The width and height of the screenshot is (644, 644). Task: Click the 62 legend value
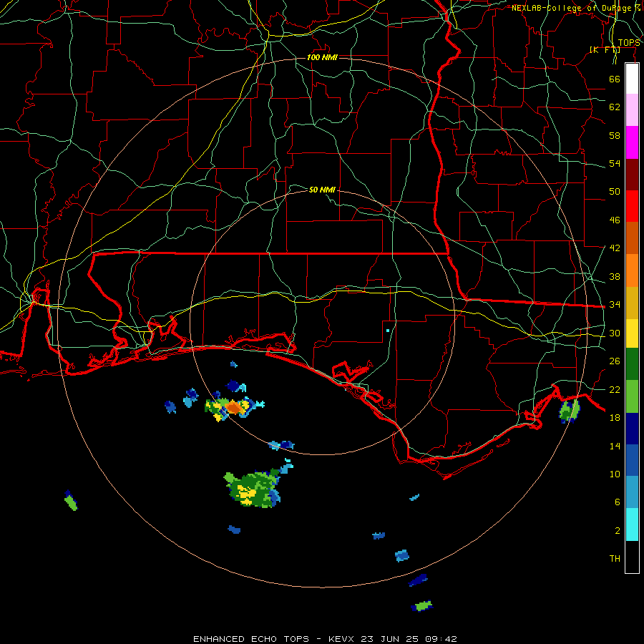pyautogui.click(x=615, y=107)
